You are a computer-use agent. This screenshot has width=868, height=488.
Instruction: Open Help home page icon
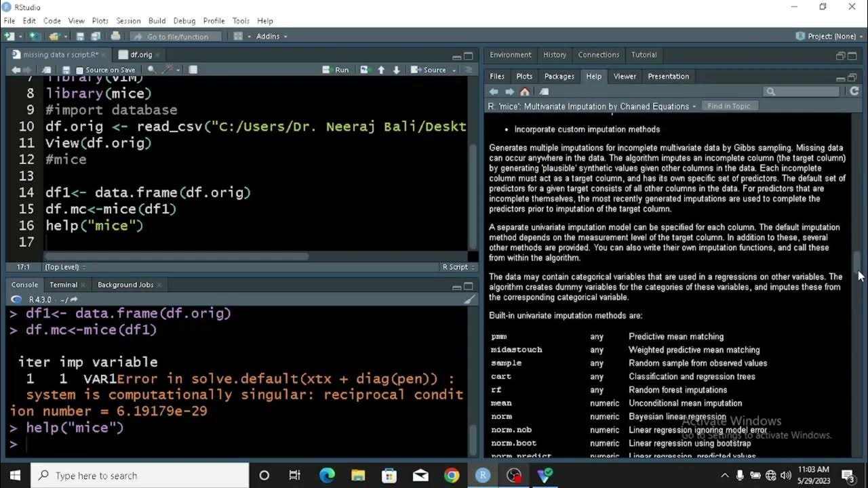[525, 91]
